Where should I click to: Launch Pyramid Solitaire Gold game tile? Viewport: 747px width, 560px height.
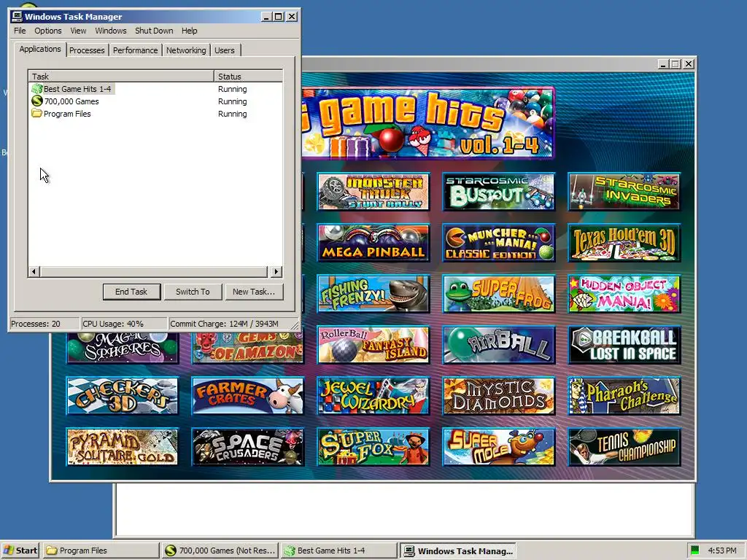123,447
